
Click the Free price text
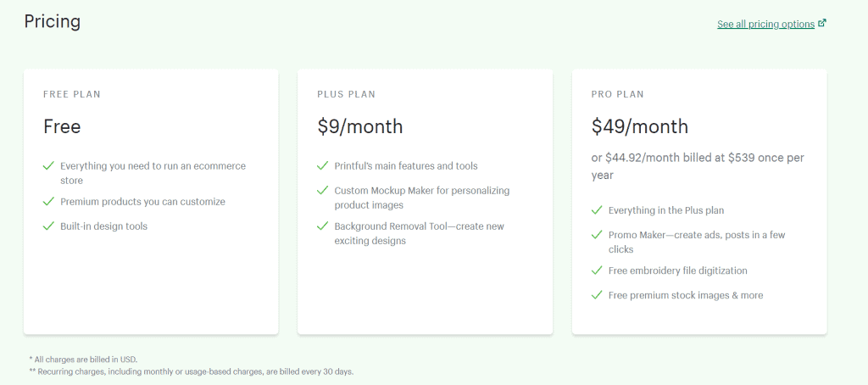coord(62,127)
